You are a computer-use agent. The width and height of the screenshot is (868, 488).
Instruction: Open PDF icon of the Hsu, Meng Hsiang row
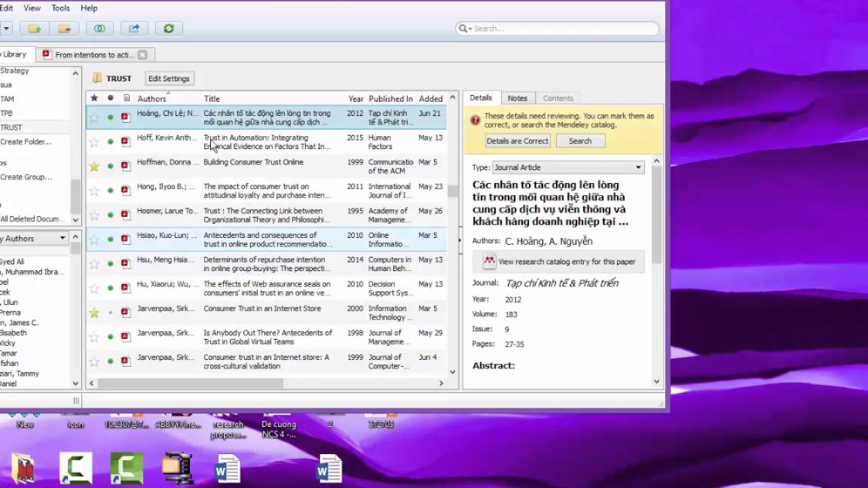[125, 264]
